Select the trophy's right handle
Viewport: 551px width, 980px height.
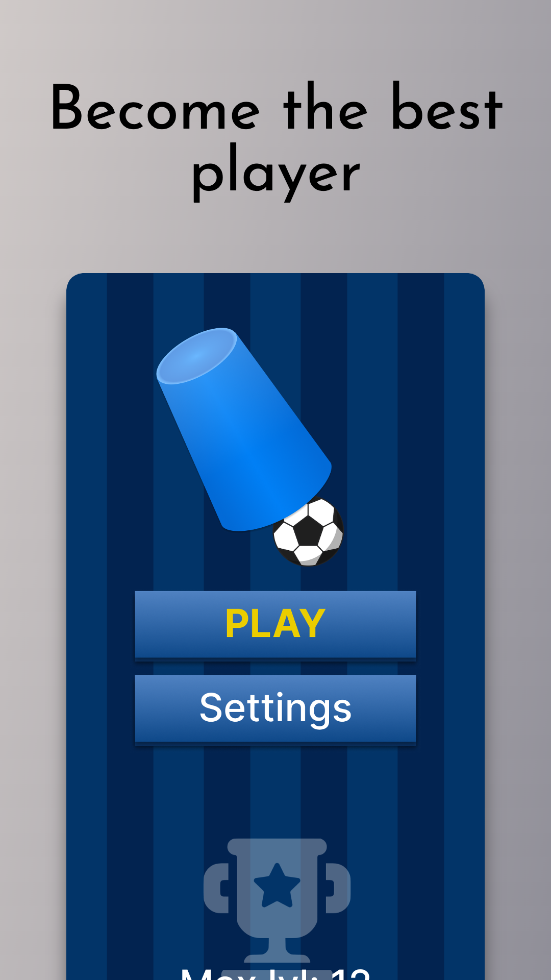pyautogui.click(x=338, y=888)
